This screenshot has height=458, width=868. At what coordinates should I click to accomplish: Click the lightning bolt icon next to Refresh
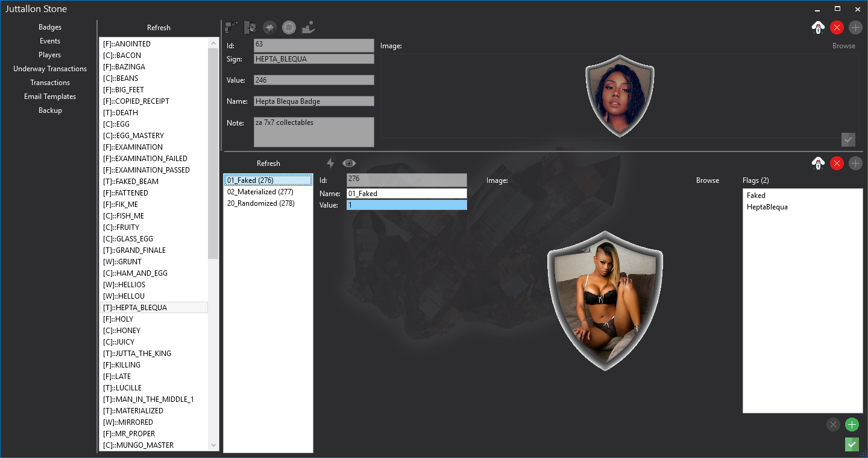click(330, 163)
